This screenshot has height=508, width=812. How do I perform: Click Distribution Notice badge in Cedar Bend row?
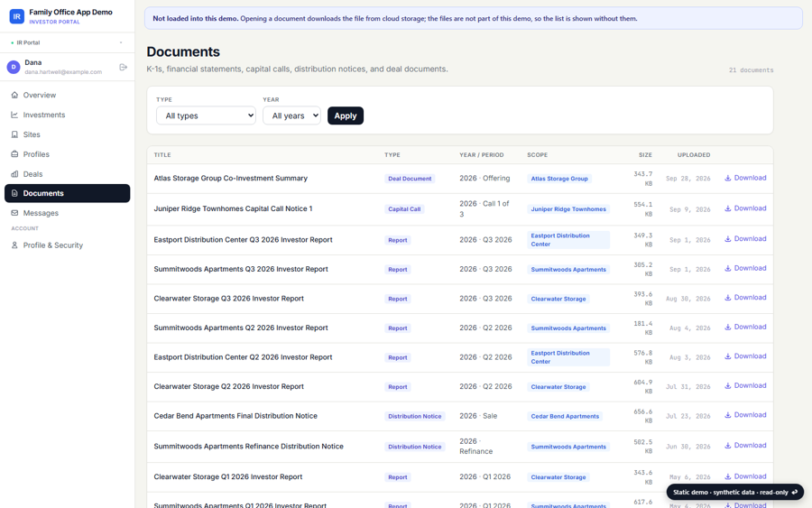[x=415, y=416]
